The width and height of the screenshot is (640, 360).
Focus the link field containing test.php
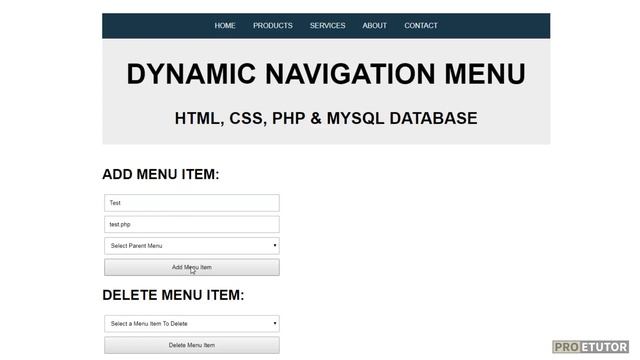[x=192, y=224]
